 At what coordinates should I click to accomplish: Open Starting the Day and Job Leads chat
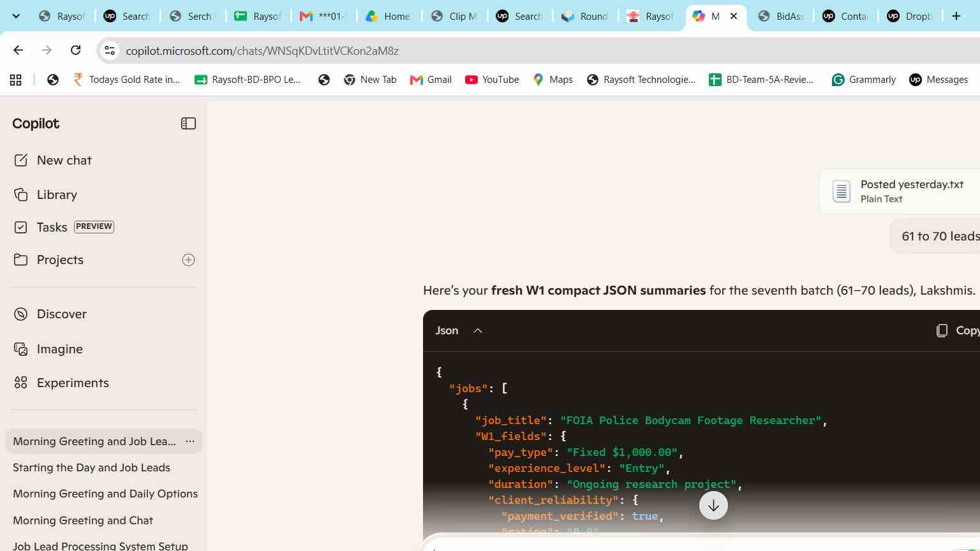91,467
